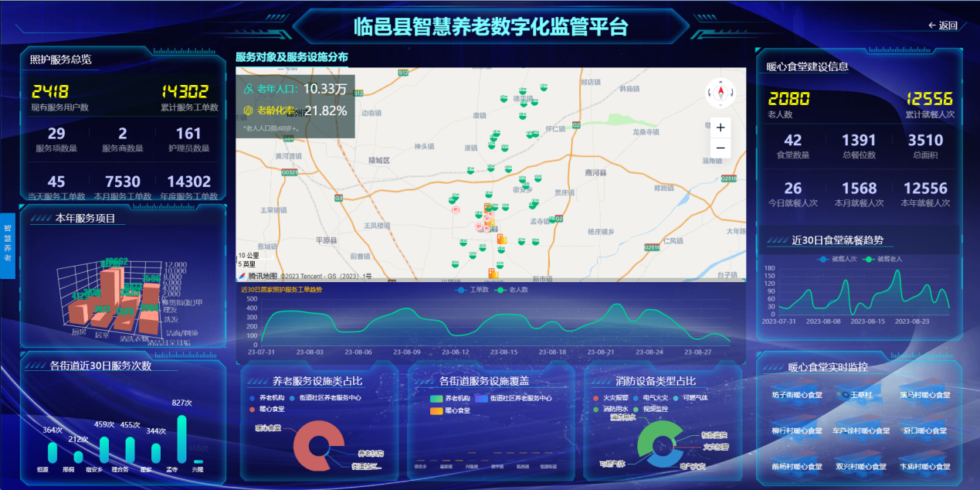
Task: Click the 老龄化率 hexagon icon
Action: point(248,111)
